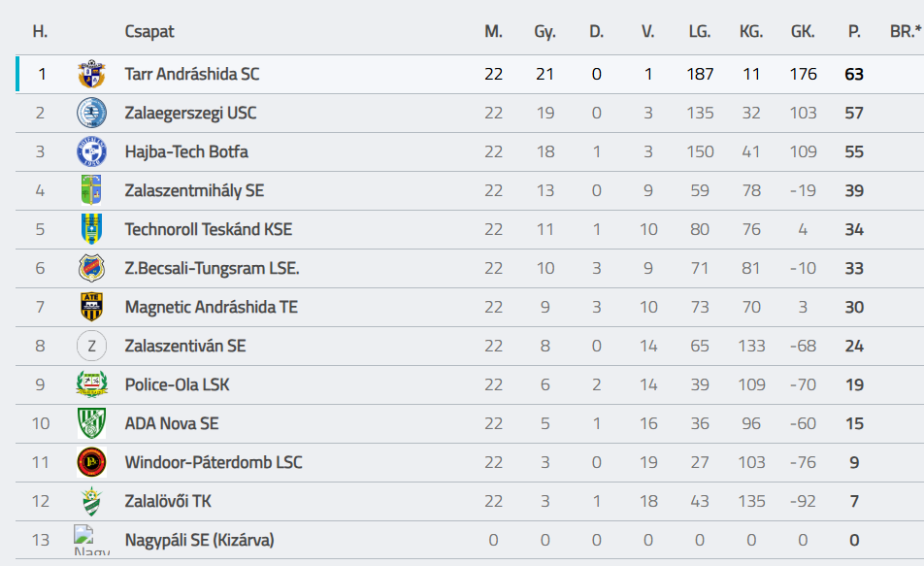Click the Z.Becsali-Tungsram LSE badge
924x566 pixels.
(91, 268)
